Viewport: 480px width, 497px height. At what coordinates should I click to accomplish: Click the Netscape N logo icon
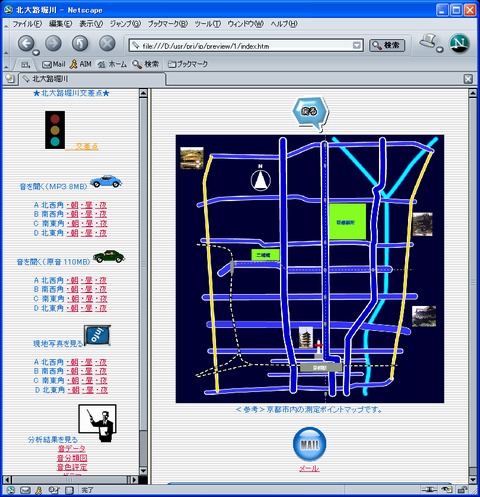click(459, 43)
